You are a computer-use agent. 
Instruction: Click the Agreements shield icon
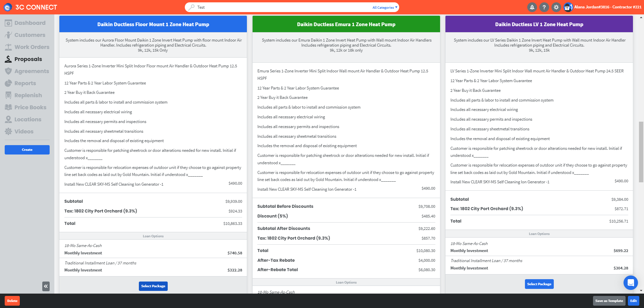8,71
